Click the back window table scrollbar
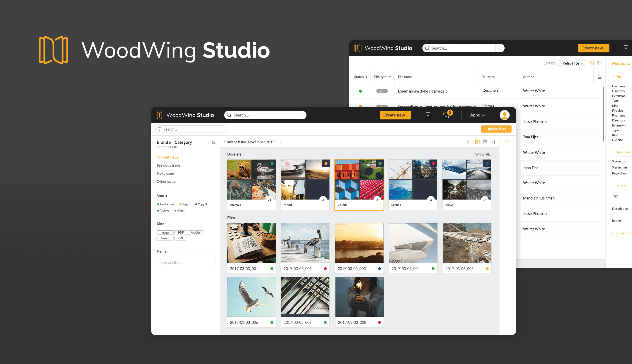This screenshot has width=632, height=364. [603, 114]
